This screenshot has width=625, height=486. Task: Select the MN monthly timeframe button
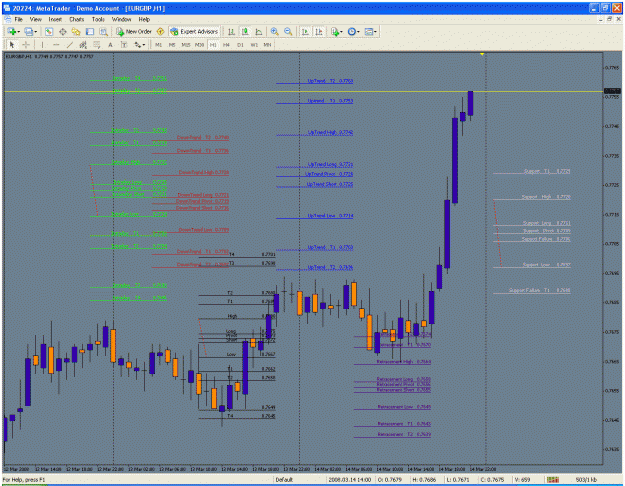(x=267, y=45)
